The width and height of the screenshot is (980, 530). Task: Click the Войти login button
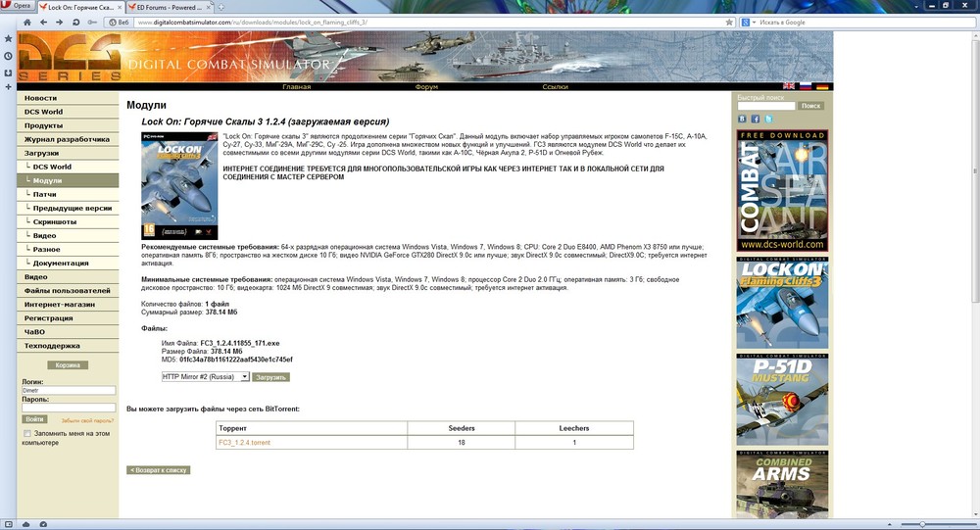[34, 419]
